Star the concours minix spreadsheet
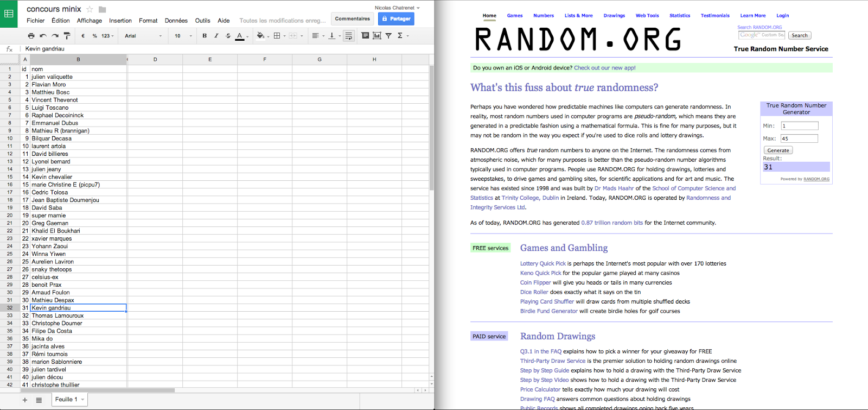The width and height of the screenshot is (868, 410). click(90, 9)
